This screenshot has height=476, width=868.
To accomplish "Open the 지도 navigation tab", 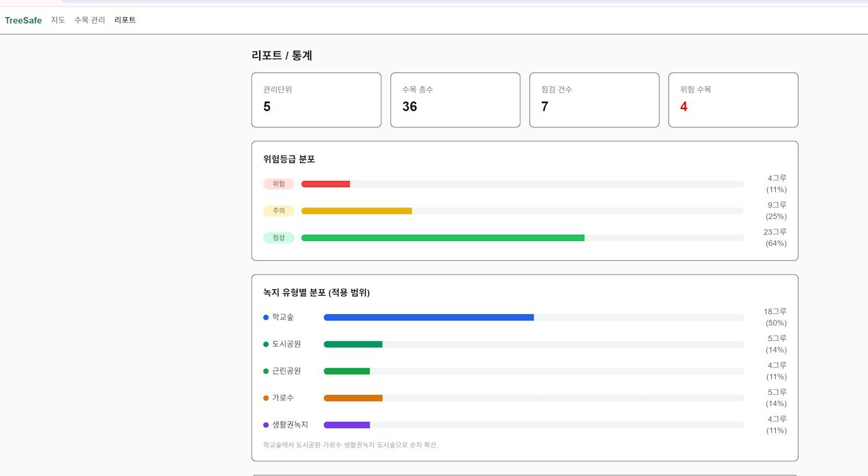I will pos(58,20).
